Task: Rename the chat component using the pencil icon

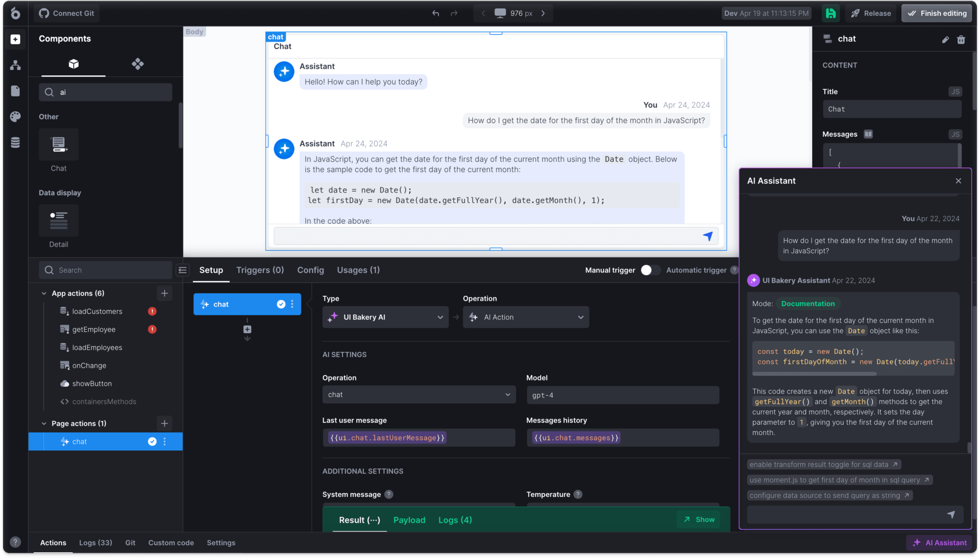Action: 945,40
